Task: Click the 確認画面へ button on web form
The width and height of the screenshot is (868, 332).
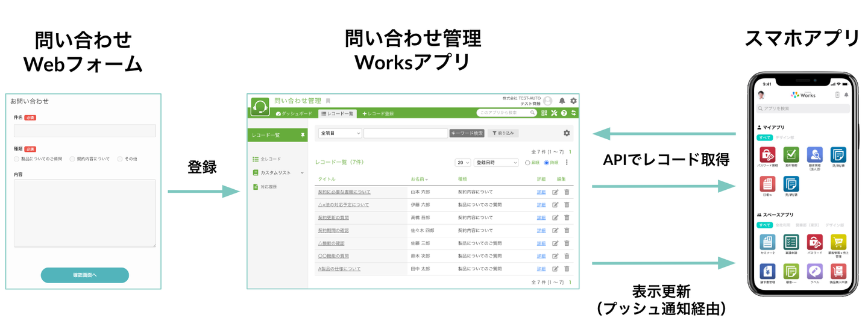Action: point(85,275)
